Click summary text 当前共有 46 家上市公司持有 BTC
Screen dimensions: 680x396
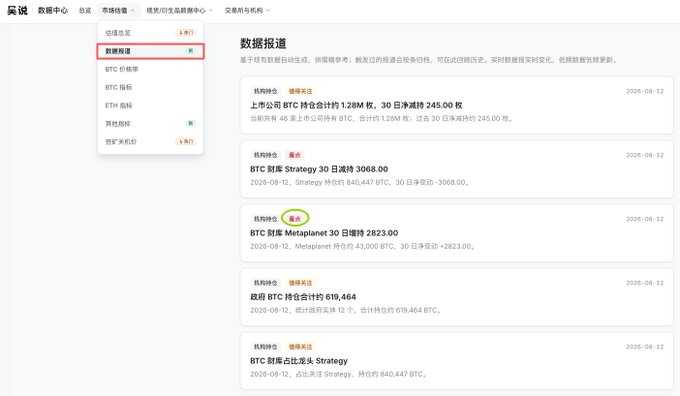[x=382, y=118]
